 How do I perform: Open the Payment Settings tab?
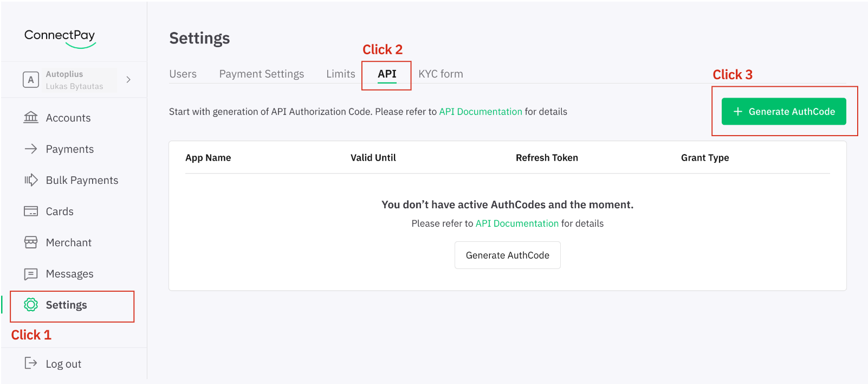tap(261, 74)
